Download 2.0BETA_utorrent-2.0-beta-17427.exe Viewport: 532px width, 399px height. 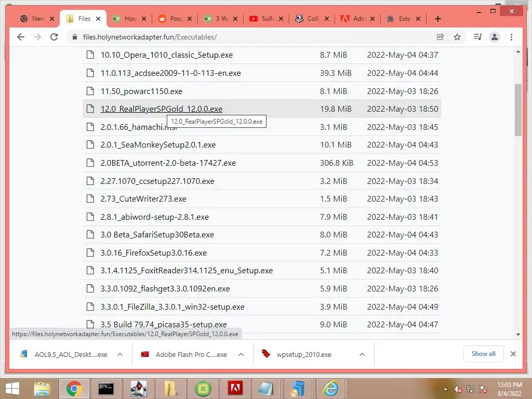point(168,163)
